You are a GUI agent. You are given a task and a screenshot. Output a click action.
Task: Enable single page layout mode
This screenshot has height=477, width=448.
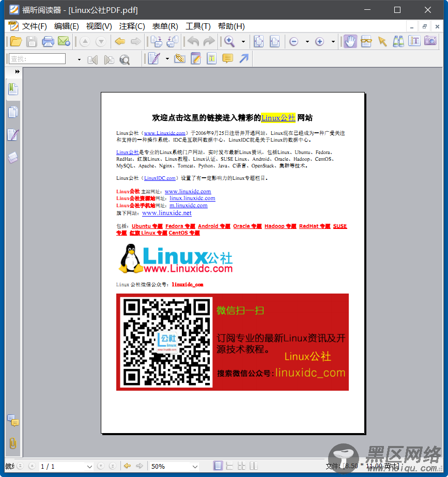click(x=218, y=466)
